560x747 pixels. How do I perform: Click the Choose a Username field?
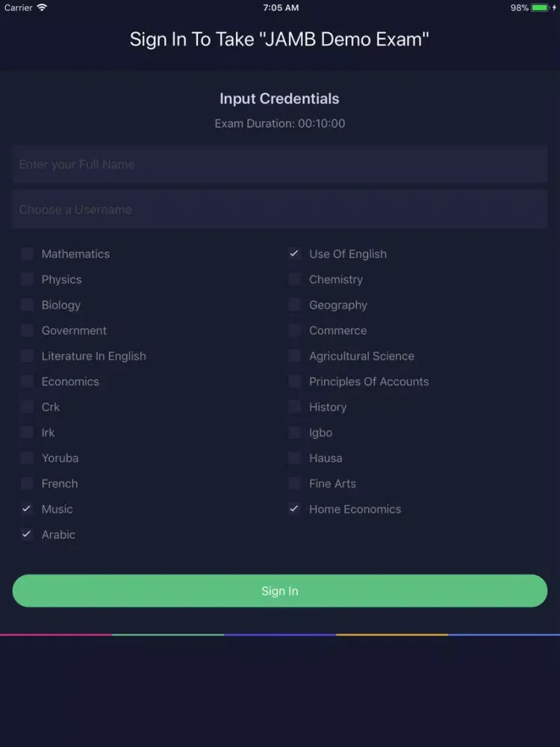pyautogui.click(x=280, y=209)
